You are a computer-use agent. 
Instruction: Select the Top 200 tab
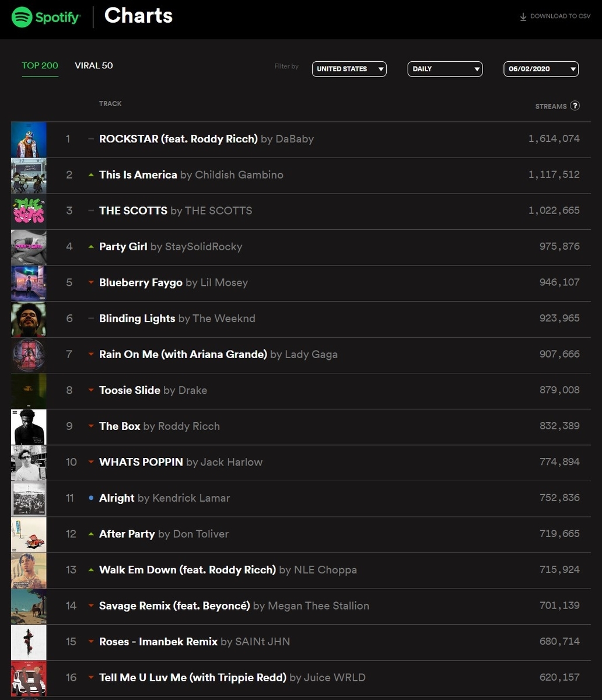tap(40, 65)
